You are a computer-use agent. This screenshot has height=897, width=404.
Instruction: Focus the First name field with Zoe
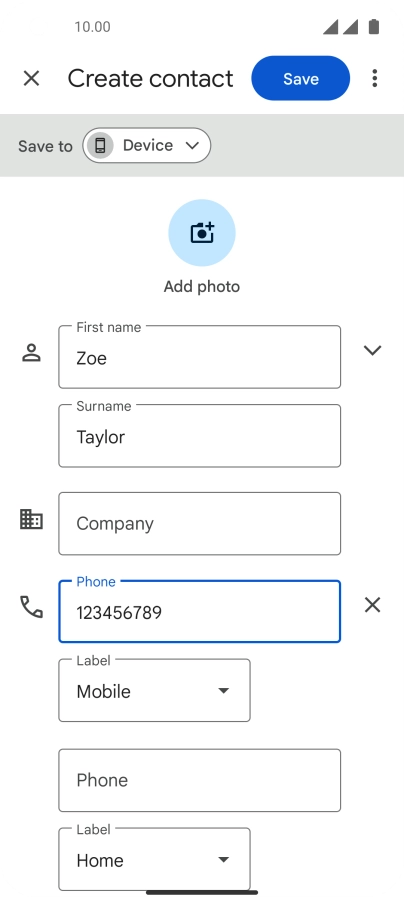click(200, 357)
